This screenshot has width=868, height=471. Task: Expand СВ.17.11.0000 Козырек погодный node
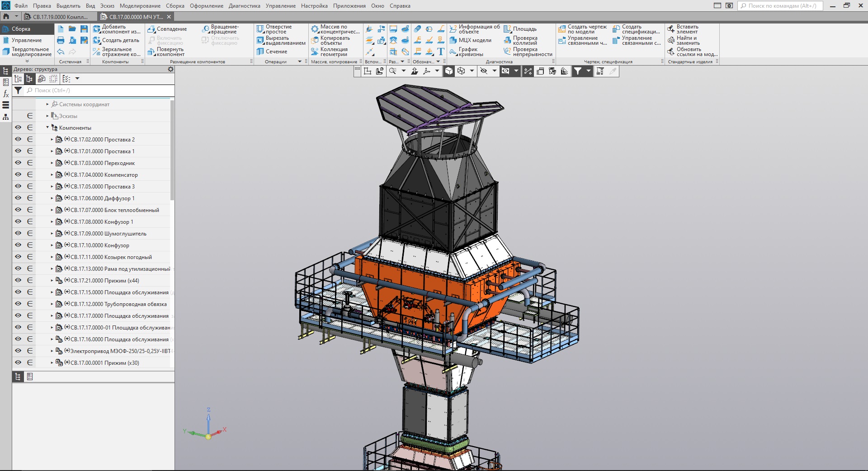pyautogui.click(x=52, y=257)
